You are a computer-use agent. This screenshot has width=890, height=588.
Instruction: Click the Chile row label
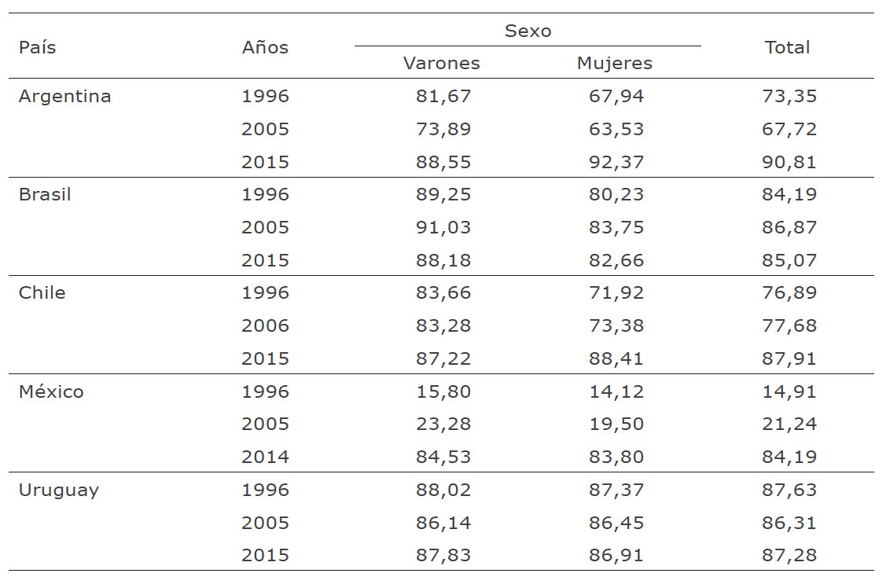point(42,293)
